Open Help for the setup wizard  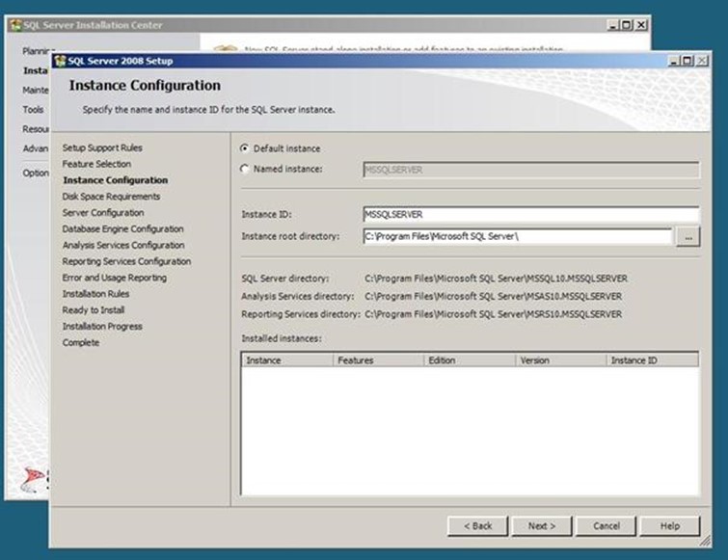669,526
